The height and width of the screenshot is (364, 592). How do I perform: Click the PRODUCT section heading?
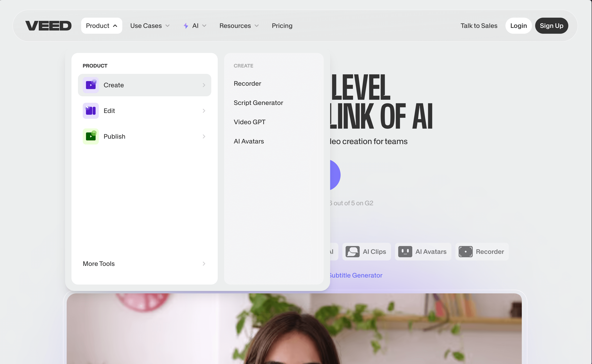pos(95,66)
